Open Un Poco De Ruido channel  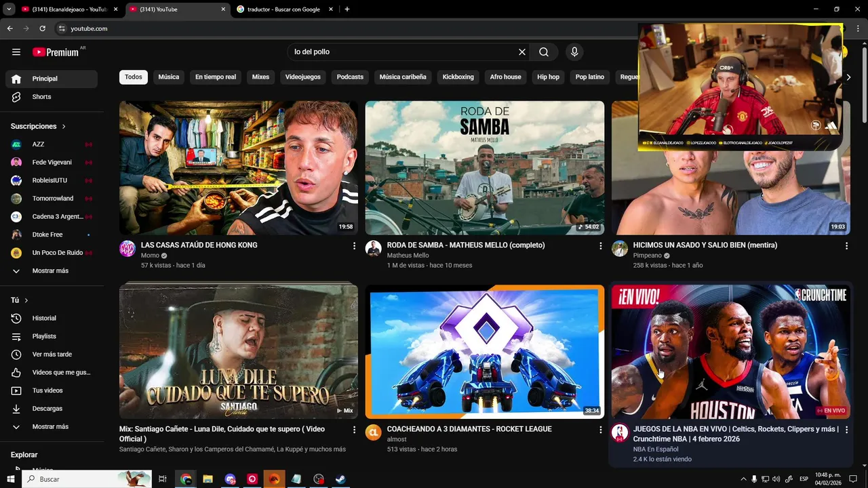[x=52, y=253]
